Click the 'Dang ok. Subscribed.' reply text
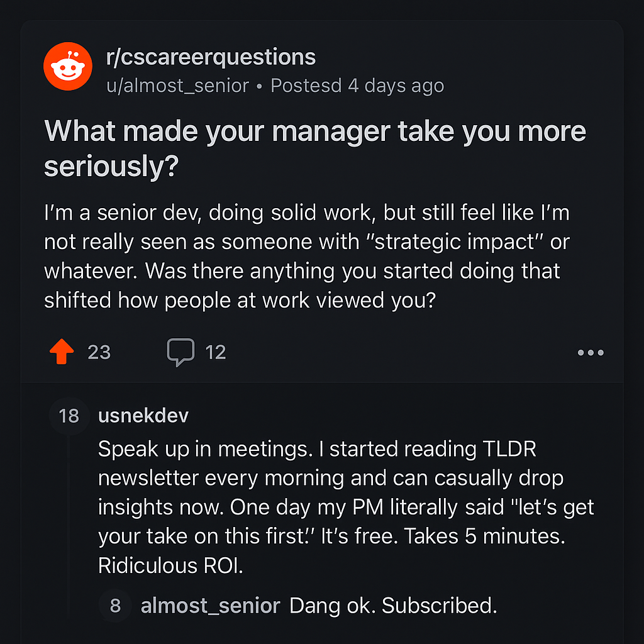Viewport: 644px width, 644px height. [x=393, y=606]
